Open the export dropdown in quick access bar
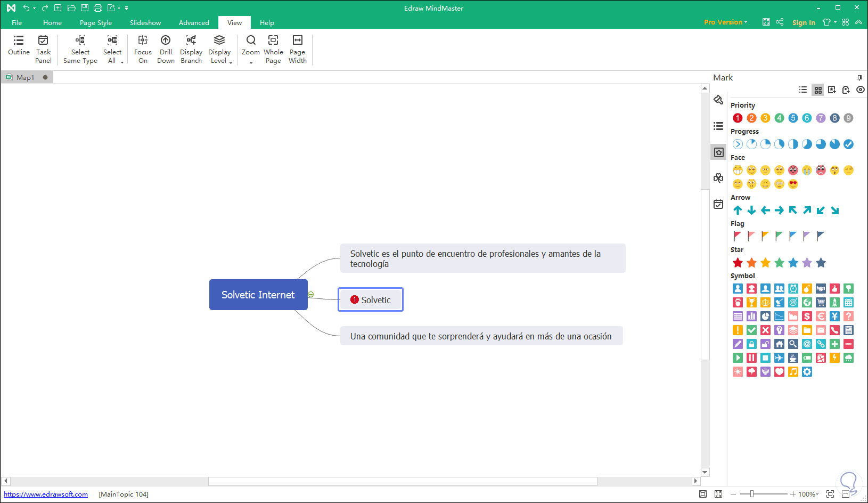The image size is (868, 503). coord(119,8)
